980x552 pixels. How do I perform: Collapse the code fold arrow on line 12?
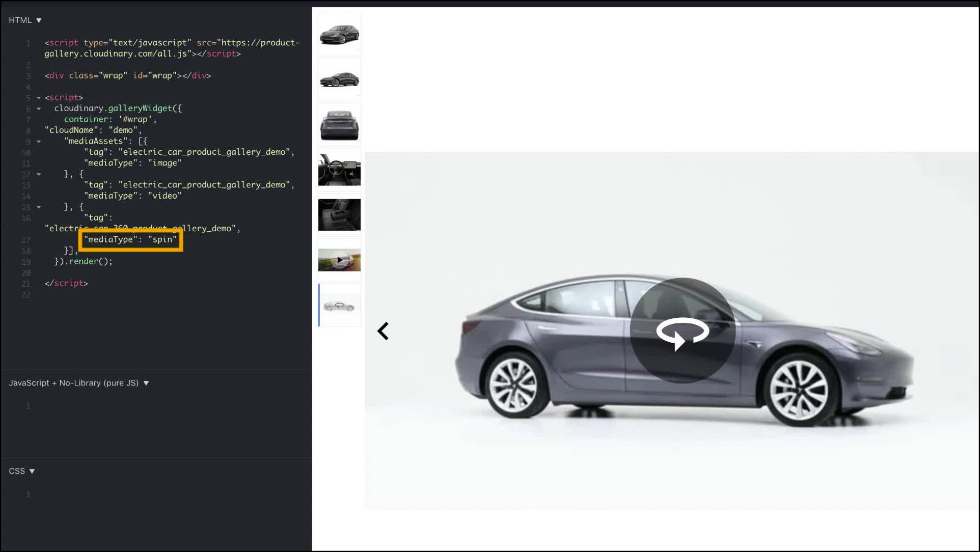click(x=39, y=174)
